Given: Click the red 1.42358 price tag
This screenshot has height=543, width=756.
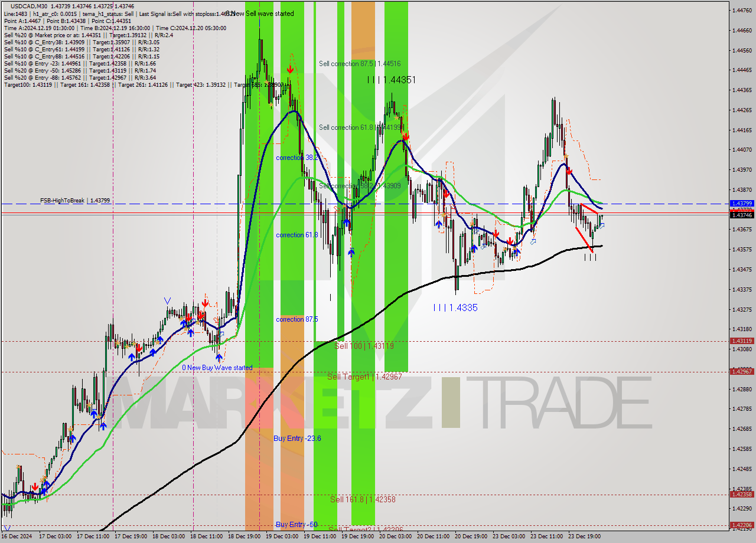Looking at the screenshot, I should (742, 494).
